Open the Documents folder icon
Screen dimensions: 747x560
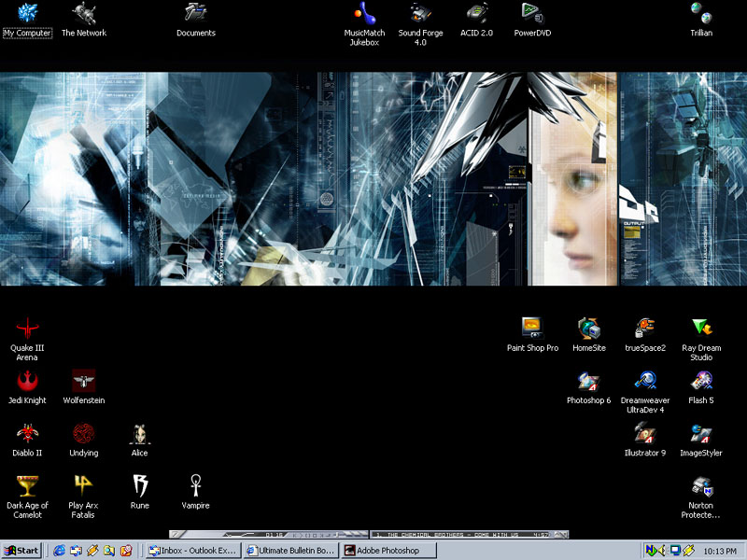196,20
